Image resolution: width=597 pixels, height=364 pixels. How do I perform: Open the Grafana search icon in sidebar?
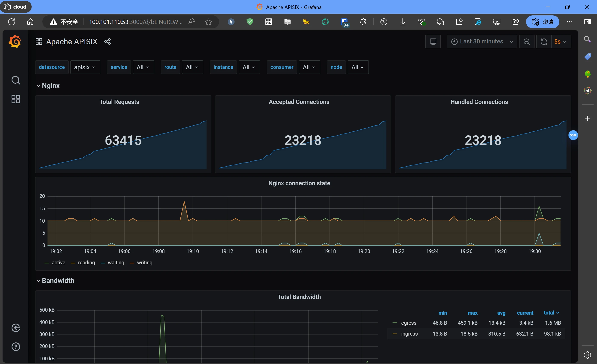coord(16,80)
